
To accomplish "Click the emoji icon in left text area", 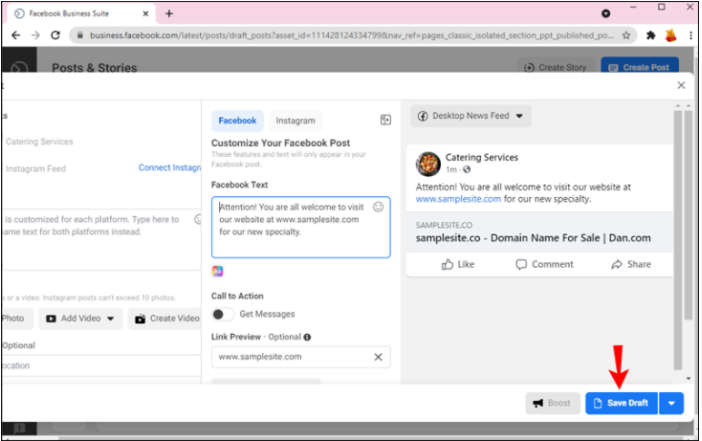I will (198, 219).
